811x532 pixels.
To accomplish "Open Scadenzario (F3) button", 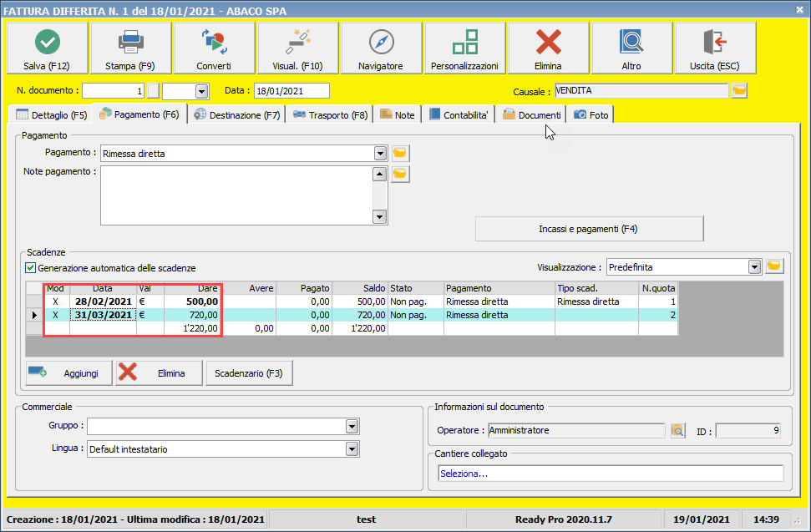I will (249, 373).
